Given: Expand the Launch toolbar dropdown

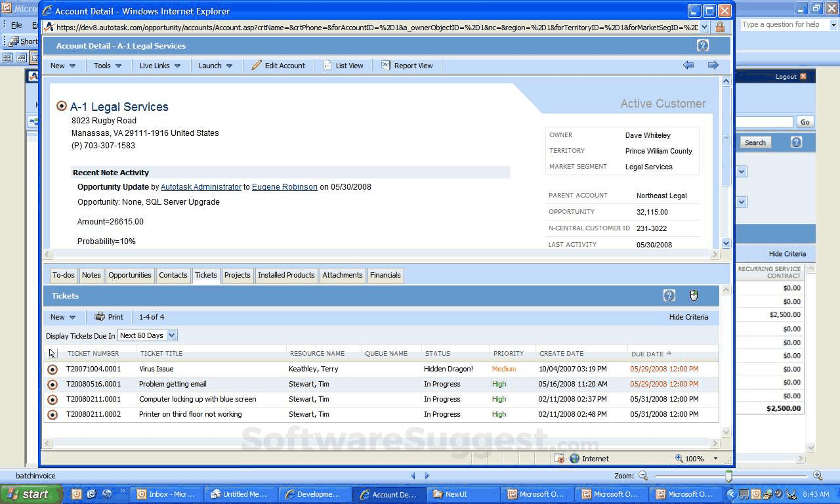Looking at the screenshot, I should [x=217, y=65].
